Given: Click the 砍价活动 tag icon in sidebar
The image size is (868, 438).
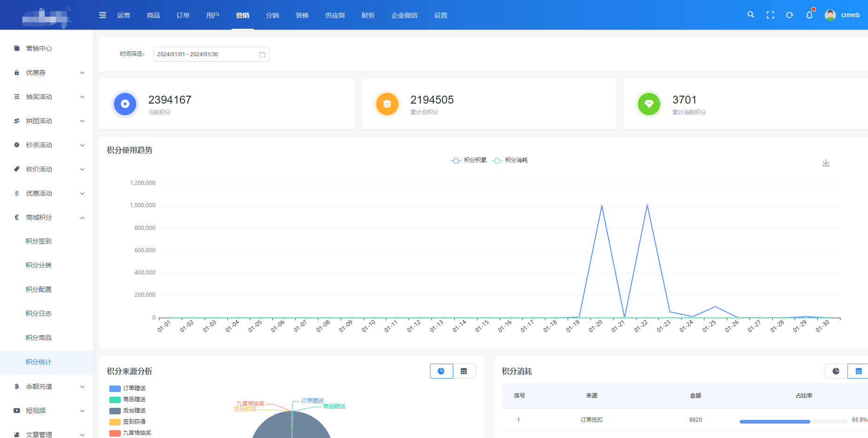Looking at the screenshot, I should tap(17, 169).
